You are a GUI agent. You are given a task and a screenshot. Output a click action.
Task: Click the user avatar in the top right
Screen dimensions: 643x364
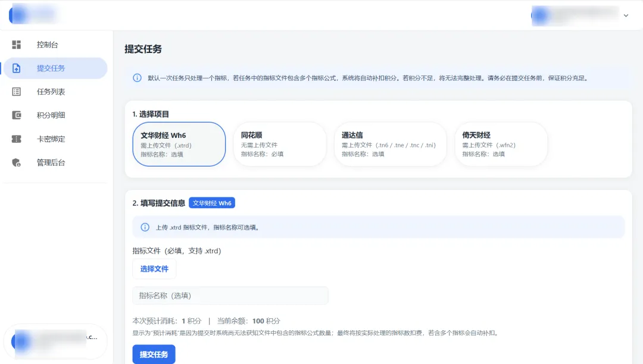tap(540, 15)
